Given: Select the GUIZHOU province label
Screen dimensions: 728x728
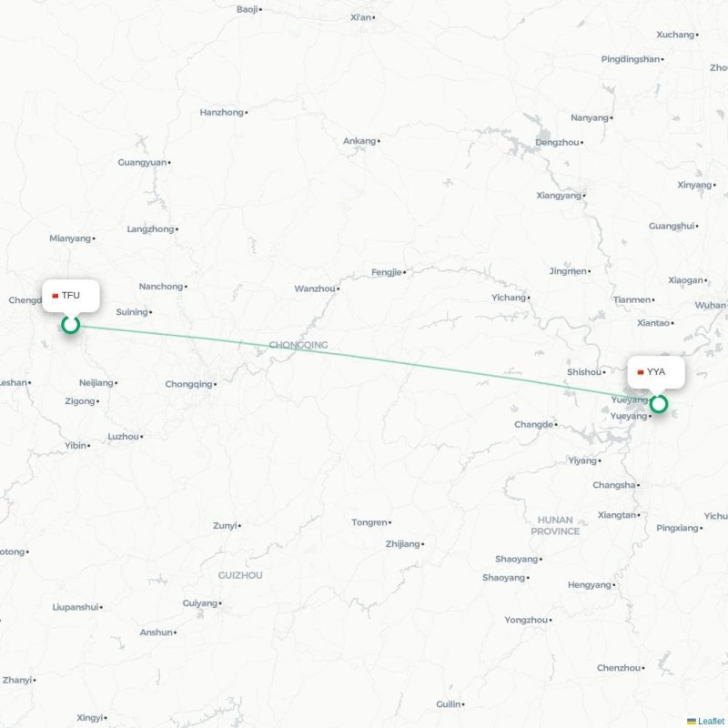Looking at the screenshot, I should tap(240, 575).
